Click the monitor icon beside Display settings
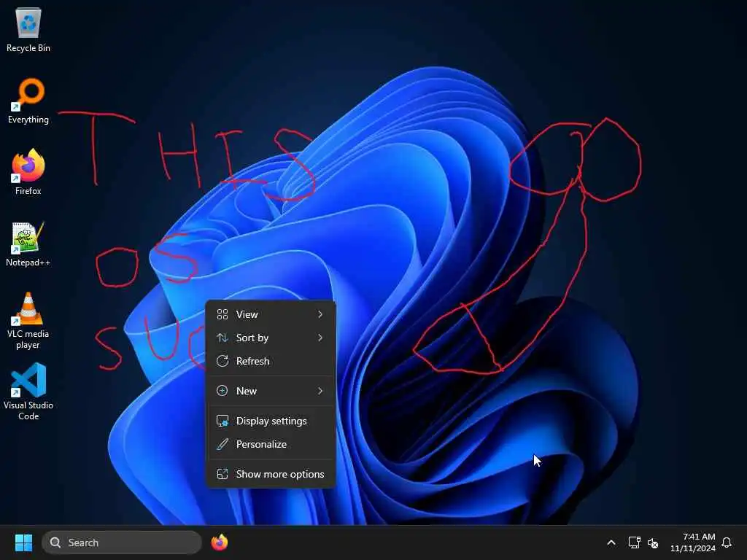This screenshot has width=747, height=560. [222, 421]
